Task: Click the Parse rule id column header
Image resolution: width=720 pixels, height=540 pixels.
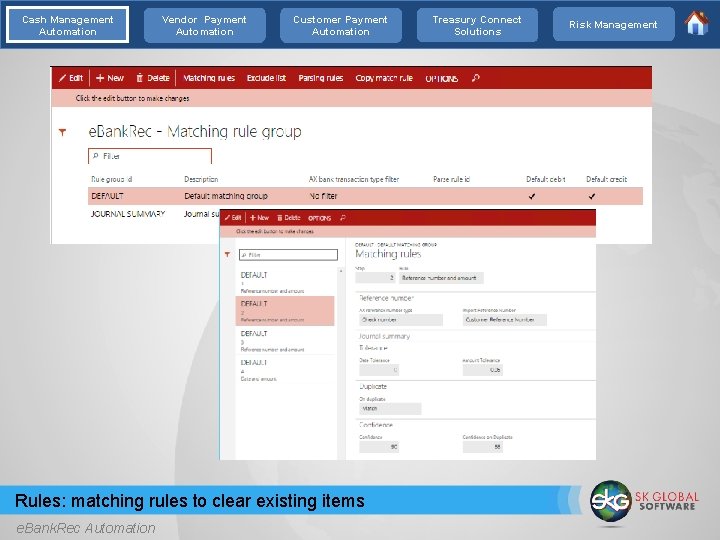Action: (451, 179)
